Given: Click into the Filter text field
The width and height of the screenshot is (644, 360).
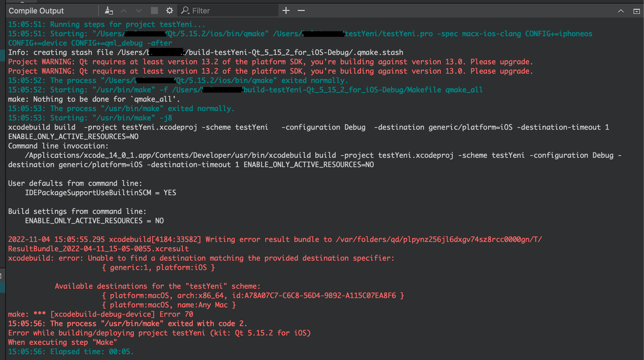Looking at the screenshot, I should tap(231, 11).
